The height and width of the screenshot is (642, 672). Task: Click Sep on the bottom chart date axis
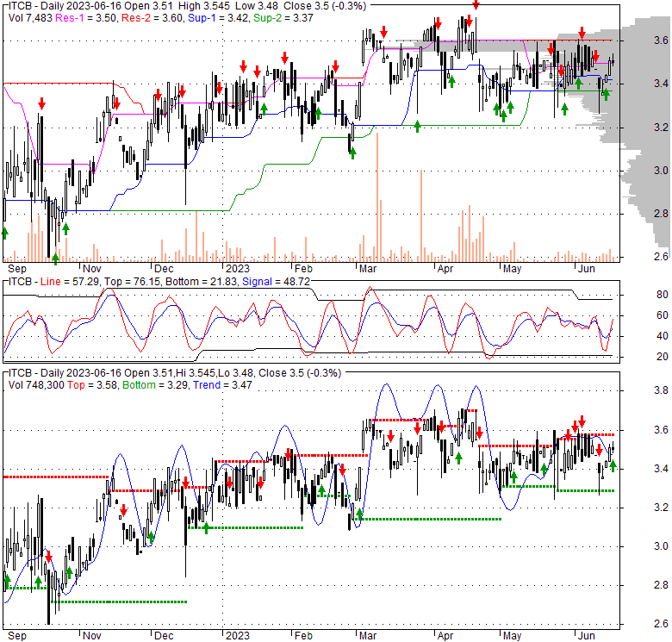[x=17, y=636]
